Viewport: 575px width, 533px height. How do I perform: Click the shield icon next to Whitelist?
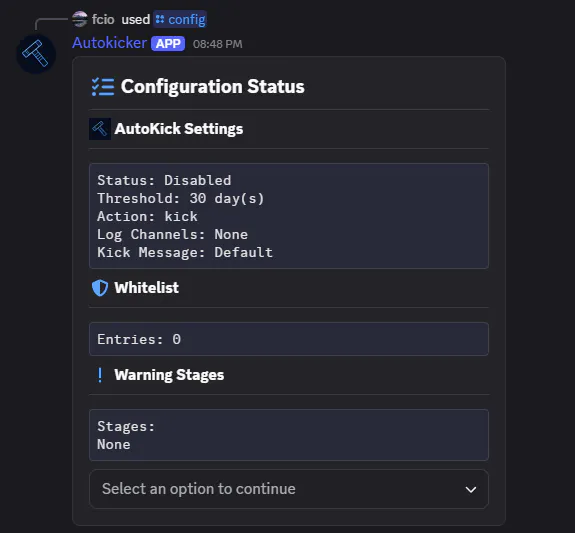click(x=100, y=288)
